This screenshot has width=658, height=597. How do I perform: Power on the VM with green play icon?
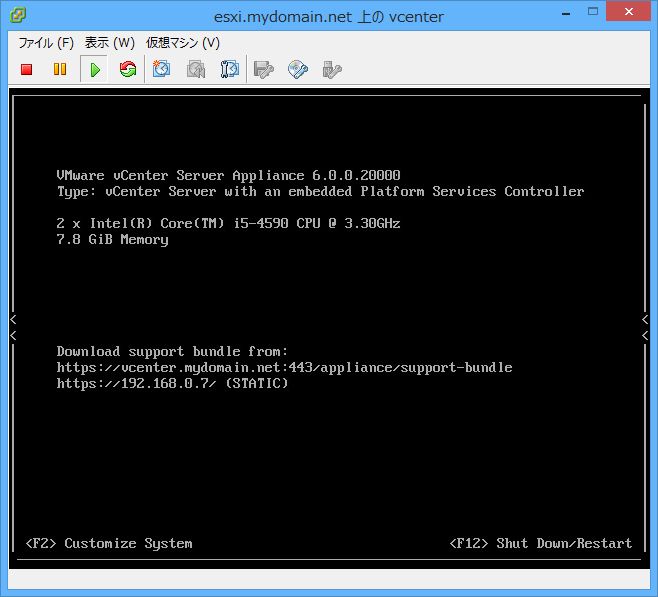(x=94, y=69)
